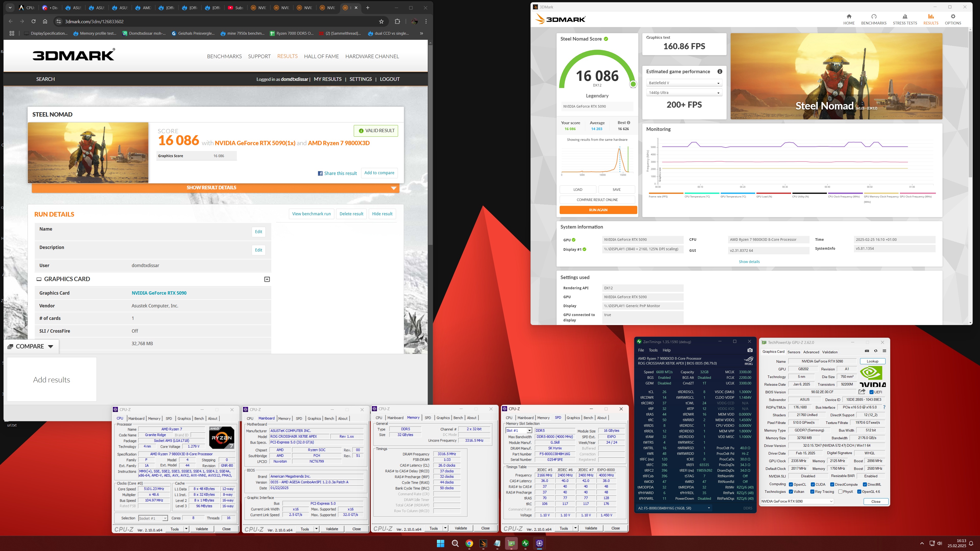
Task: Toggle the CPU Clock Frequency legend color
Action: click(845, 193)
